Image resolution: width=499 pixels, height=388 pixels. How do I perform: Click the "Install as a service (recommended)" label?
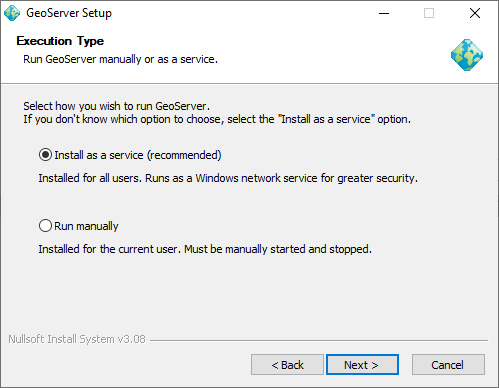click(138, 155)
